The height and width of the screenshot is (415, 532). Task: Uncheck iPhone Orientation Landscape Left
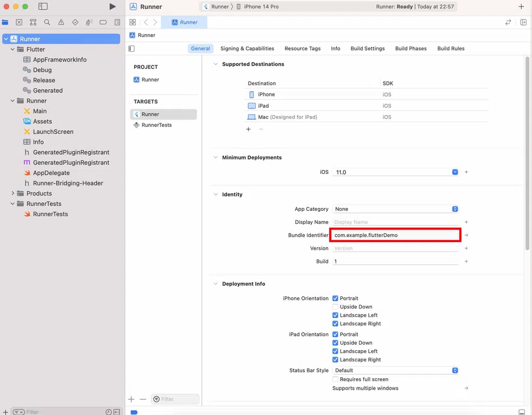pos(335,316)
